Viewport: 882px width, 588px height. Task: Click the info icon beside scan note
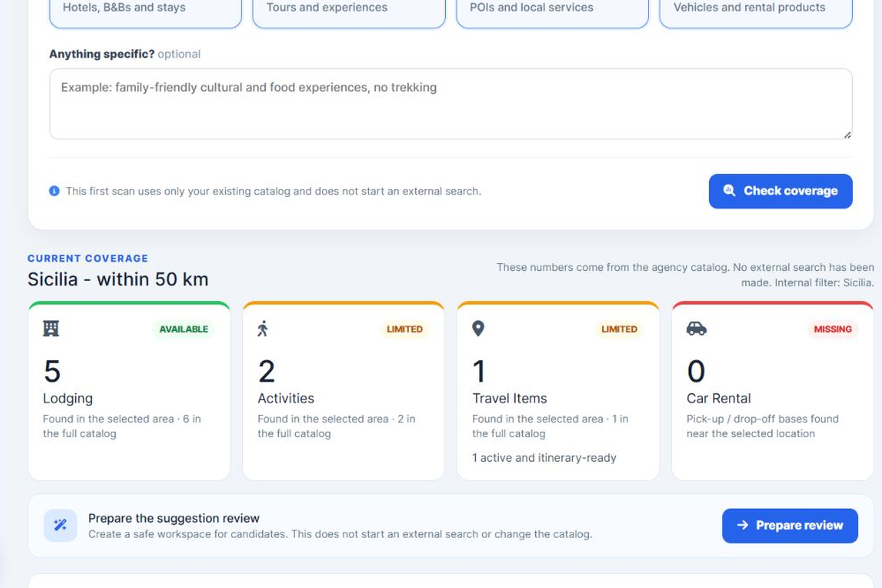pyautogui.click(x=54, y=191)
